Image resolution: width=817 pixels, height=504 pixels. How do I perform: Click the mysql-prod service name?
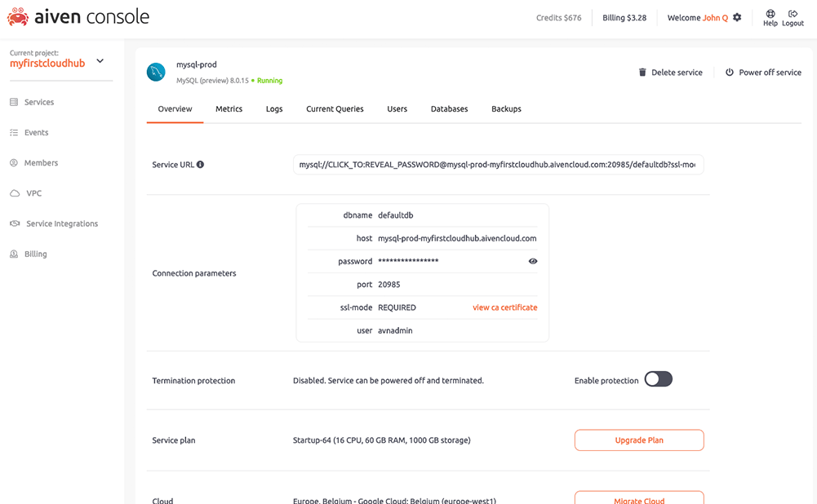[197, 64]
